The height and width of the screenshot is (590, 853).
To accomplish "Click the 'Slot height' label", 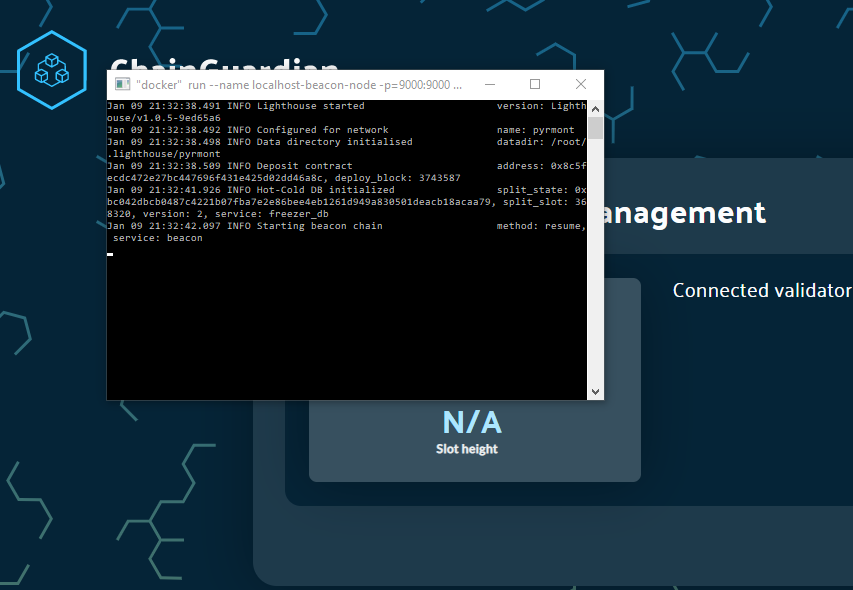I will [x=467, y=449].
